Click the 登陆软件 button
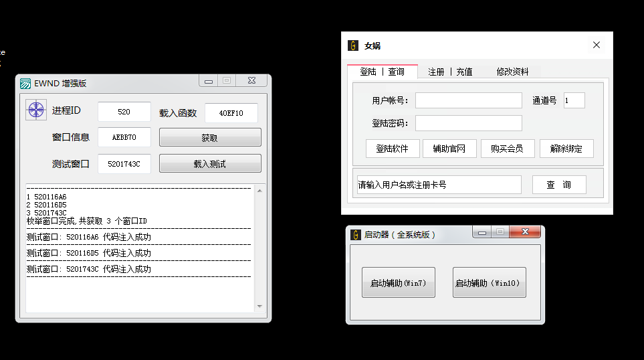644x360 pixels. pyautogui.click(x=393, y=149)
